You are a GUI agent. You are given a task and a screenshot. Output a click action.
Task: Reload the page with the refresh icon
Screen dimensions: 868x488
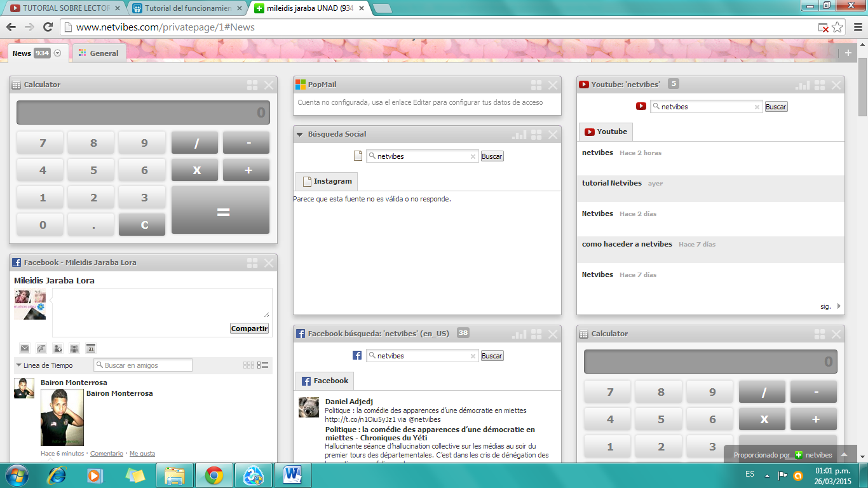48,27
